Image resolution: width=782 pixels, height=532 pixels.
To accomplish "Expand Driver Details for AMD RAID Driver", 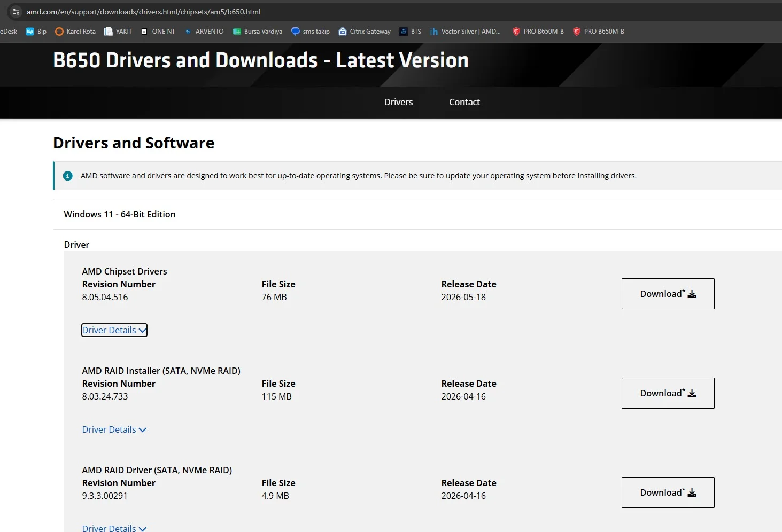I will tap(114, 528).
